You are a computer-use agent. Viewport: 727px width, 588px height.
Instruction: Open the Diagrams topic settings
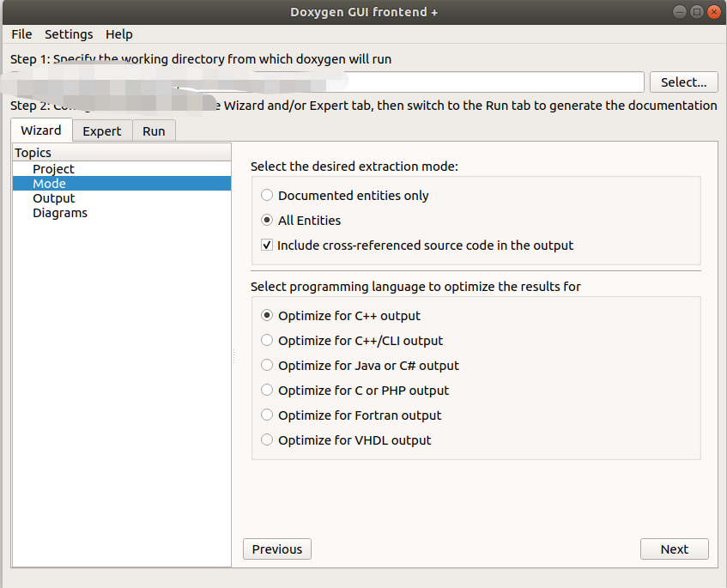[59, 212]
